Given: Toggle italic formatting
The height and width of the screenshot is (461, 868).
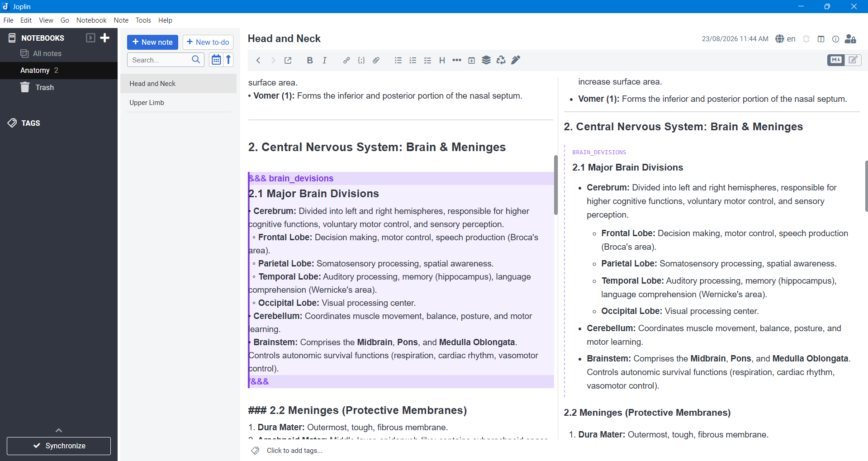Looking at the screenshot, I should [325, 60].
